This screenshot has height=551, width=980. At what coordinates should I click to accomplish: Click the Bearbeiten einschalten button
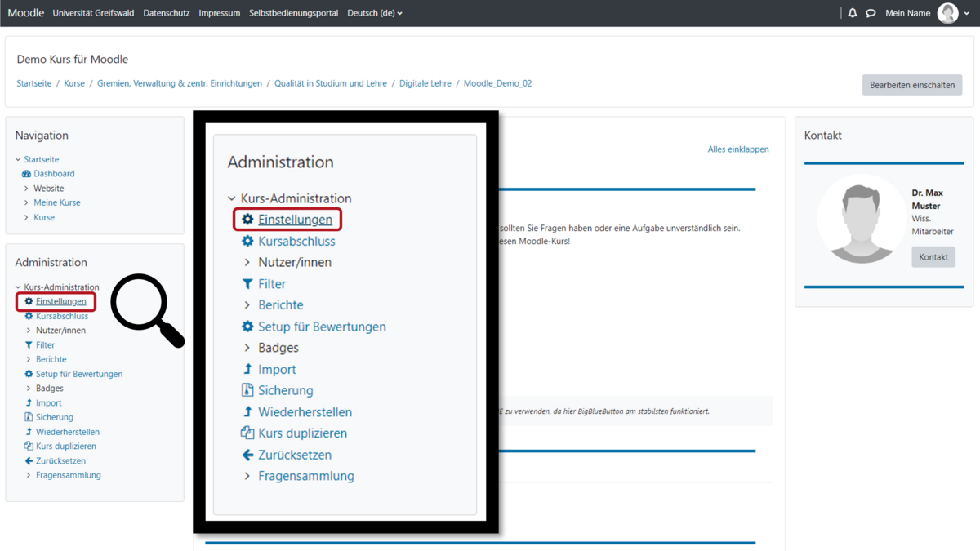(912, 84)
